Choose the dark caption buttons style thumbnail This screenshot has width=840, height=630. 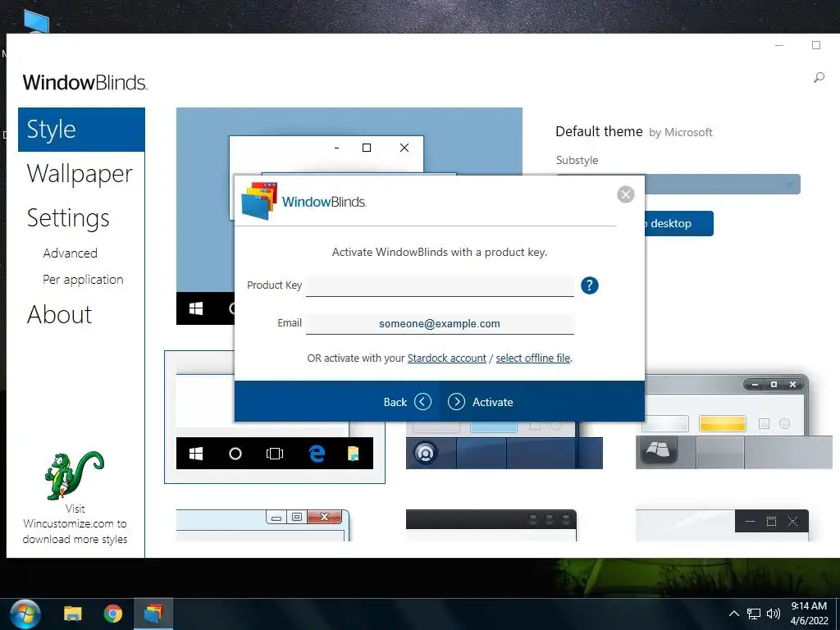pos(722,525)
